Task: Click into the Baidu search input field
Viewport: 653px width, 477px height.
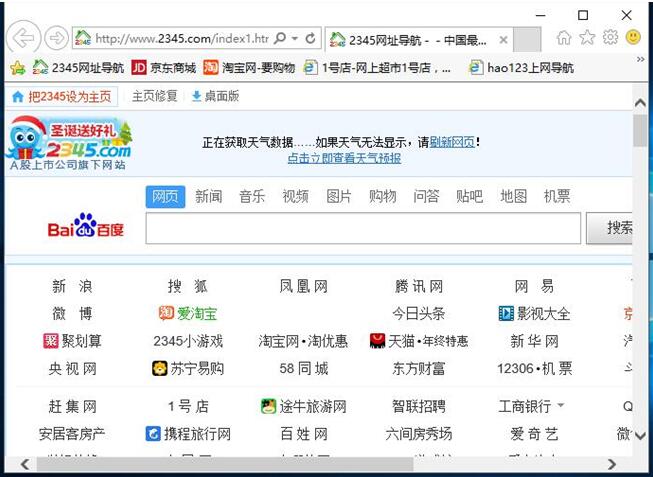Action: pos(363,228)
